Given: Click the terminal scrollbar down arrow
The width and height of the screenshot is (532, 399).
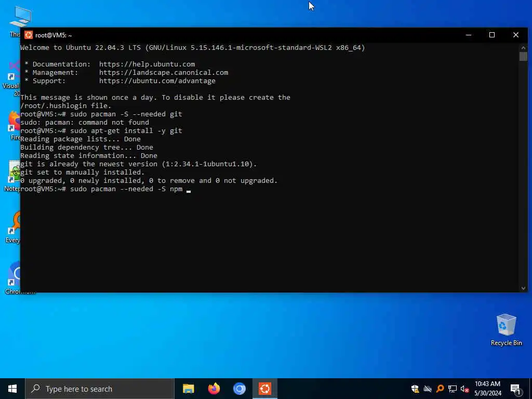Looking at the screenshot, I should (523, 288).
